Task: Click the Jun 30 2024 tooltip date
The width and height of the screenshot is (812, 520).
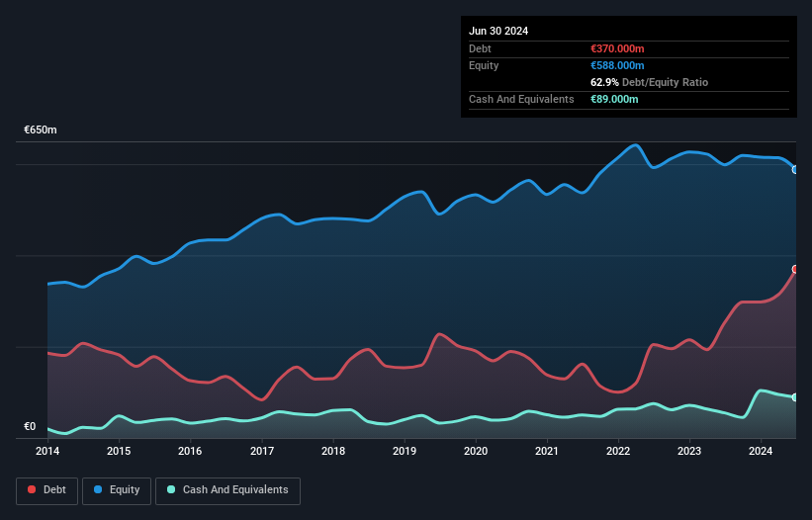Action: click(498, 31)
